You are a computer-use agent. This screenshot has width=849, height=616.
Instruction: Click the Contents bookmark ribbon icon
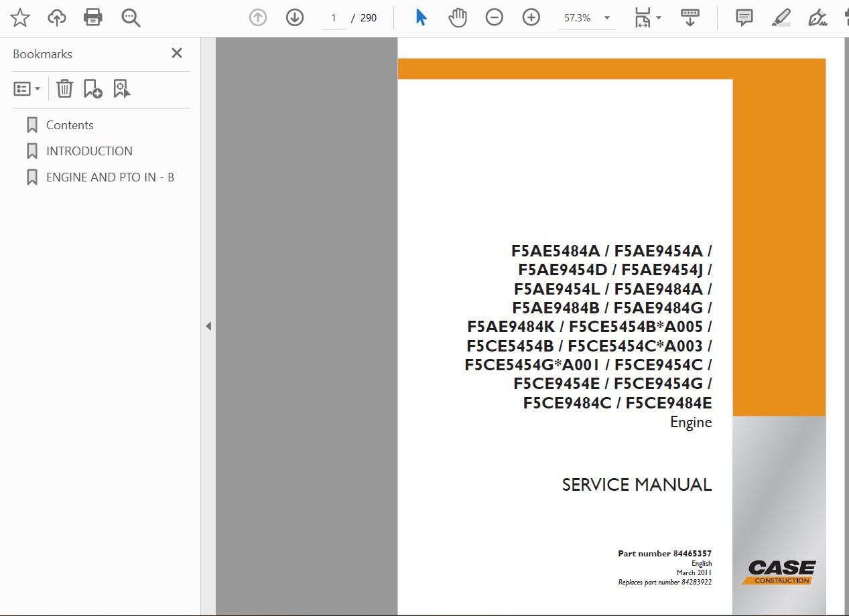point(31,125)
